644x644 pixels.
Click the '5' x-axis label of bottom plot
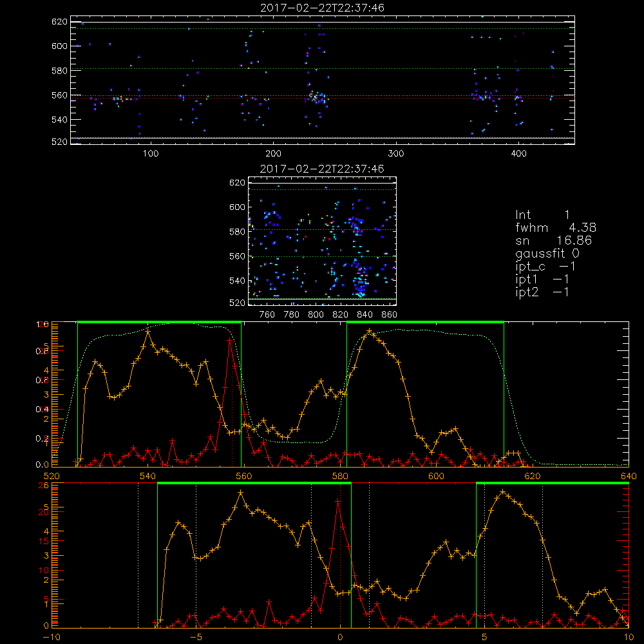coord(484,638)
